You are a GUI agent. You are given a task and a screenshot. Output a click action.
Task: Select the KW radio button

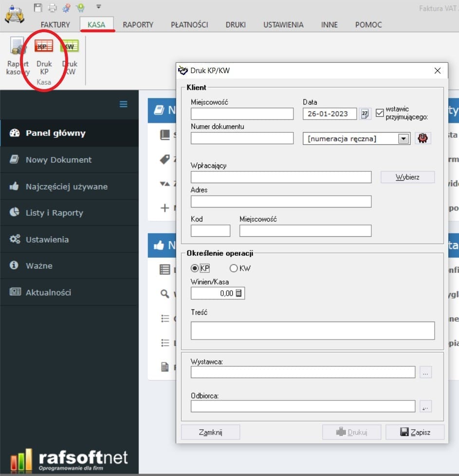pos(233,268)
